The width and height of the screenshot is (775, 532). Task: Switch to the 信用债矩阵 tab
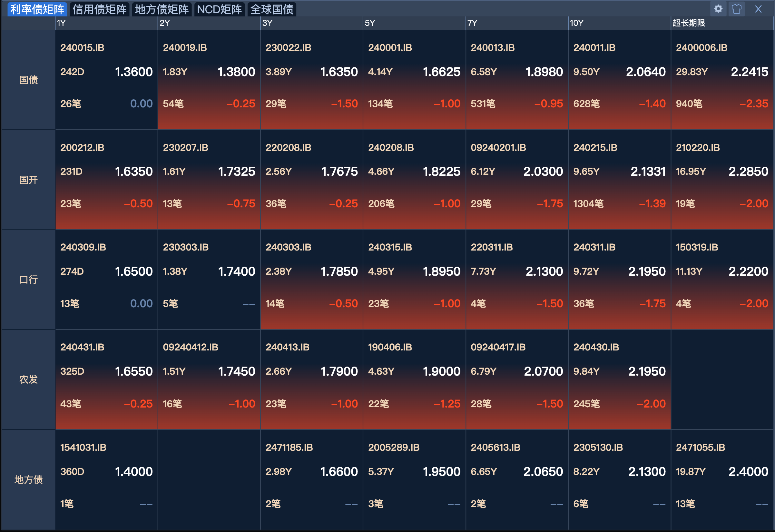99,9
